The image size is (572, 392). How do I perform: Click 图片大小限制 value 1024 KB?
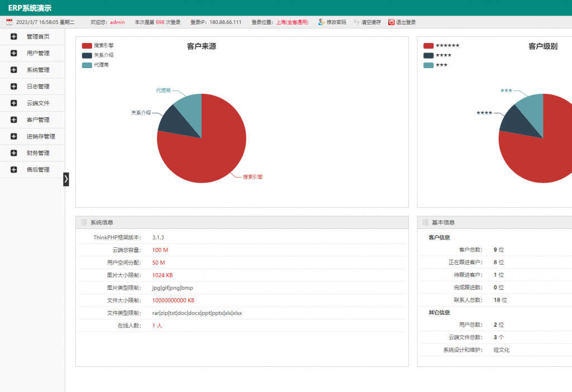point(163,275)
